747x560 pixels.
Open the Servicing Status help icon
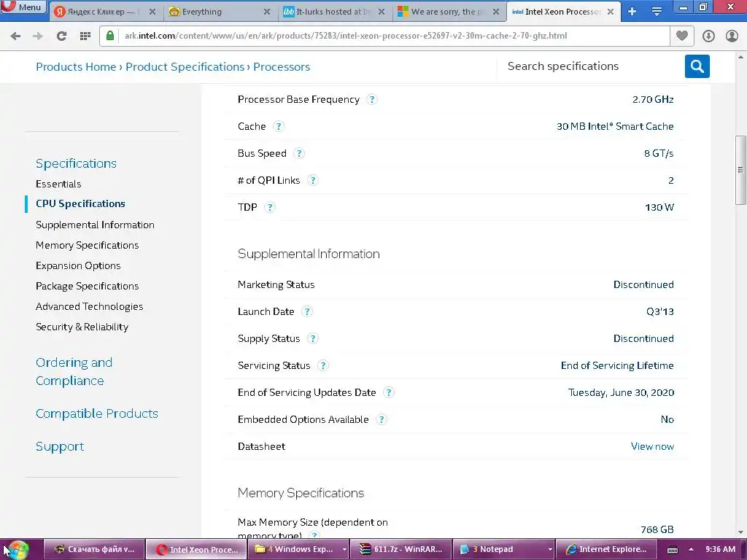point(323,365)
